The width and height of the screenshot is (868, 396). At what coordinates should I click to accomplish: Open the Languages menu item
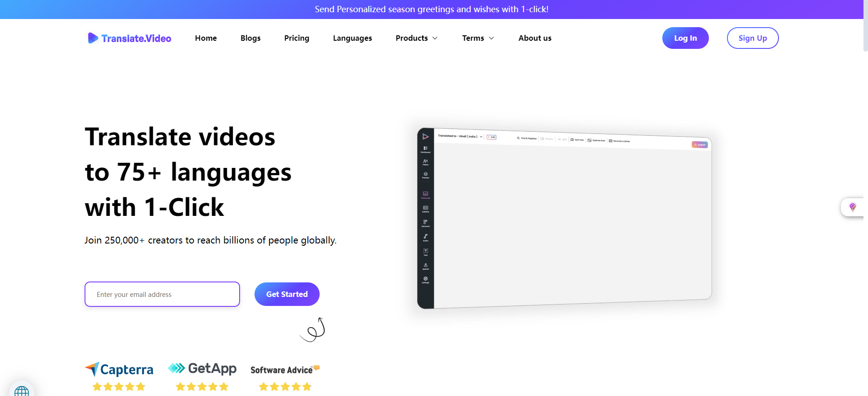tap(352, 38)
